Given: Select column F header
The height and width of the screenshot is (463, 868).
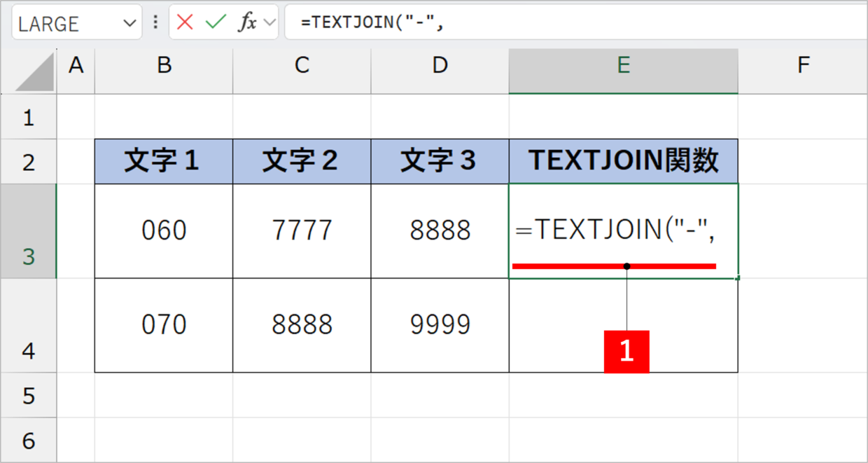Looking at the screenshot, I should click(x=803, y=66).
